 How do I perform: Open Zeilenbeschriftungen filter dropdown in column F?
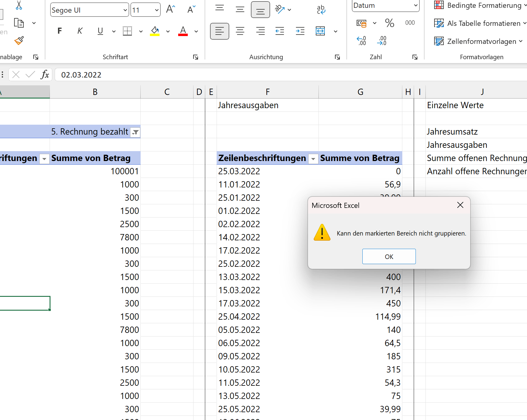(x=313, y=159)
